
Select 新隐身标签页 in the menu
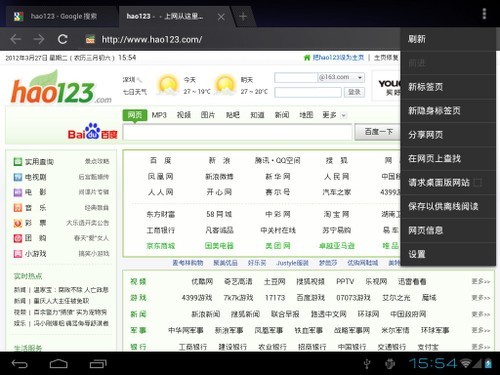click(x=448, y=111)
